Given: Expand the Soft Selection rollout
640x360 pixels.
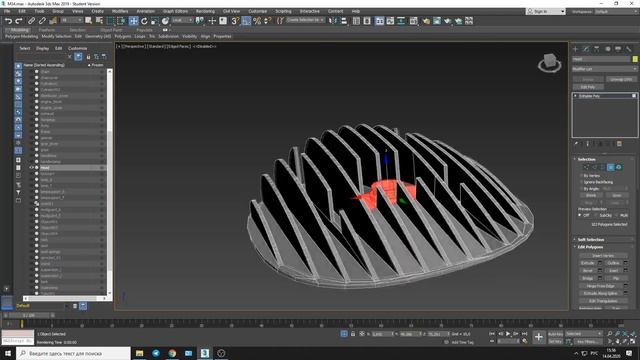Looking at the screenshot, I should point(591,240).
